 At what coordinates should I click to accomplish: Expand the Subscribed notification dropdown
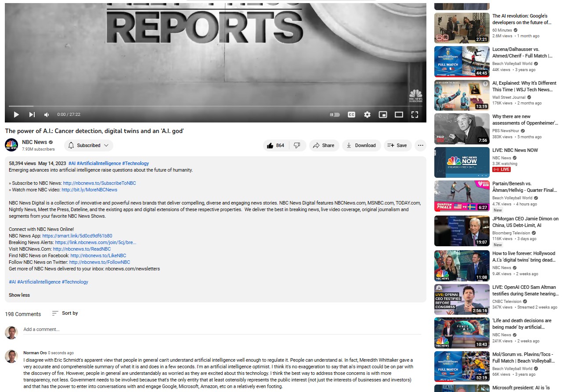click(x=88, y=145)
